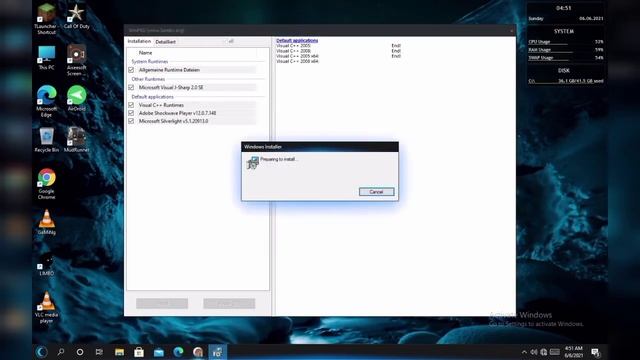This screenshot has height=360, width=640.
Task: Open Google Chrome desktop shortcut
Action: click(46, 184)
